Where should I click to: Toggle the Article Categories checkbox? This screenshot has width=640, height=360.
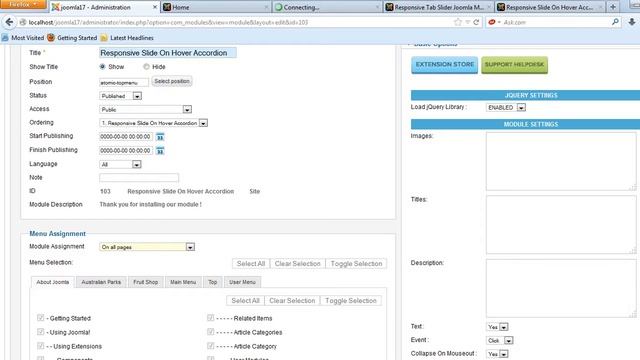[x=211, y=331]
